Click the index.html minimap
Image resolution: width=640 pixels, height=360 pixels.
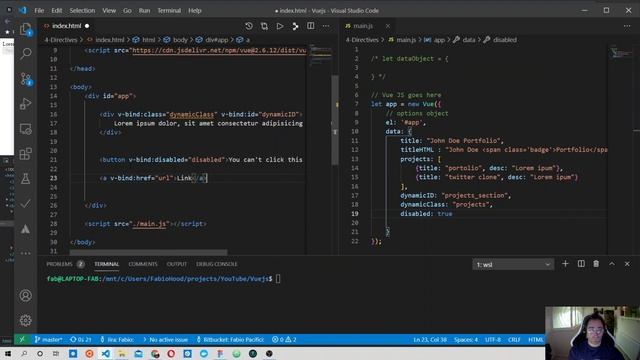(x=320, y=55)
